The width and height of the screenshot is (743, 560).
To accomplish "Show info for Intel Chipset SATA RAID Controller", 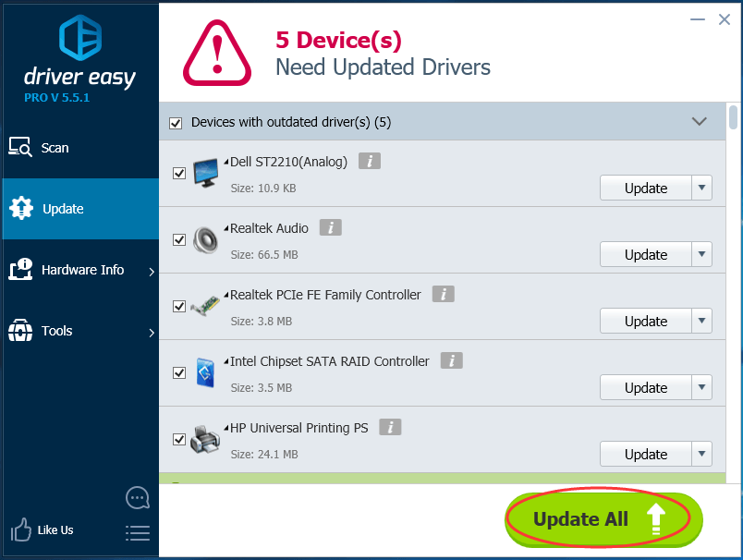I will (x=452, y=360).
